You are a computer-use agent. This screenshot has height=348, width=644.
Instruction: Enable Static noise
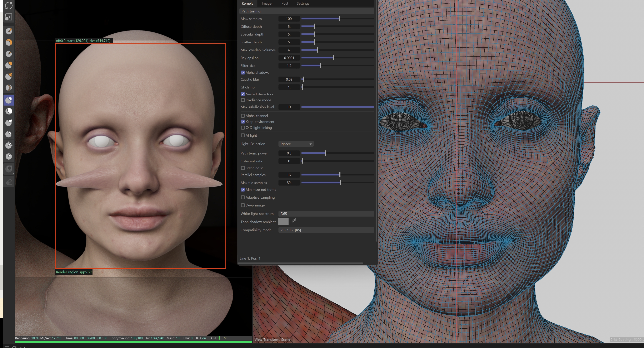(243, 168)
